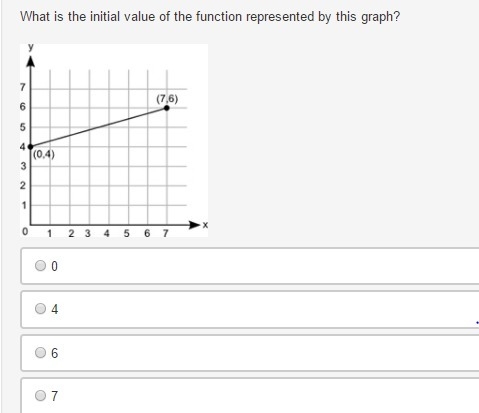Click the line segment joining the two points
The image size is (479, 413).
click(x=99, y=127)
